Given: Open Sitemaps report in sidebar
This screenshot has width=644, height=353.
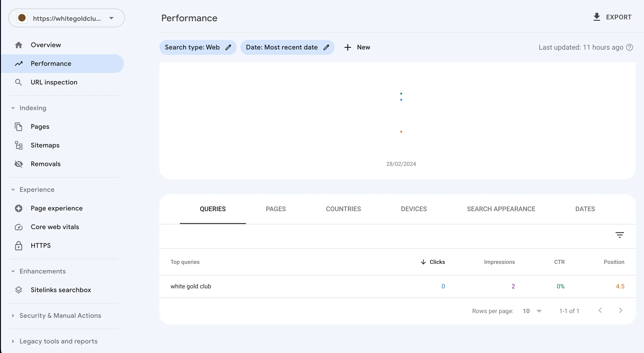Looking at the screenshot, I should pyautogui.click(x=62, y=145).
